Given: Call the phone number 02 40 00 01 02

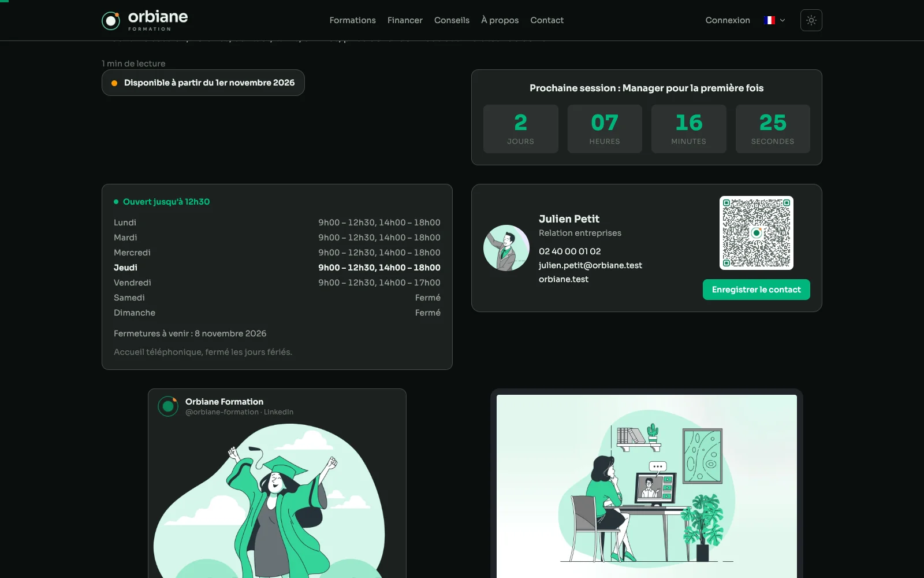Looking at the screenshot, I should 569,251.
